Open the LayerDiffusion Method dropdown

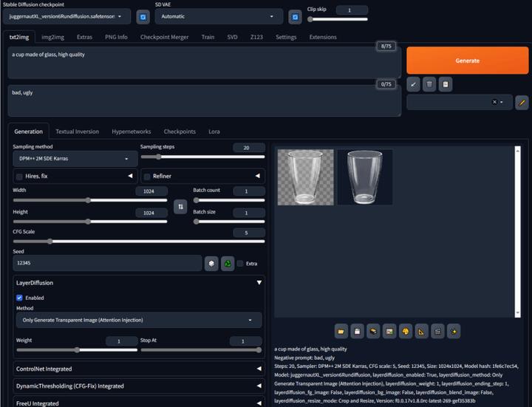139,320
